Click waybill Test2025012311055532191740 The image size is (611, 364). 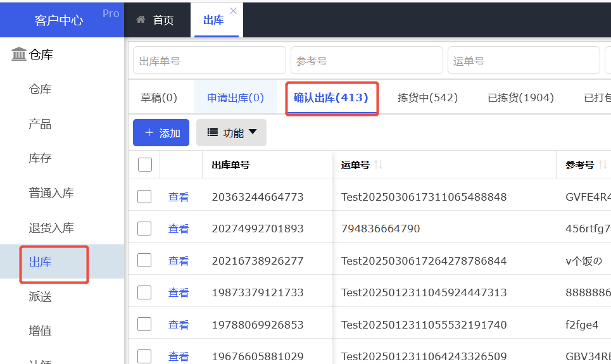(424, 325)
